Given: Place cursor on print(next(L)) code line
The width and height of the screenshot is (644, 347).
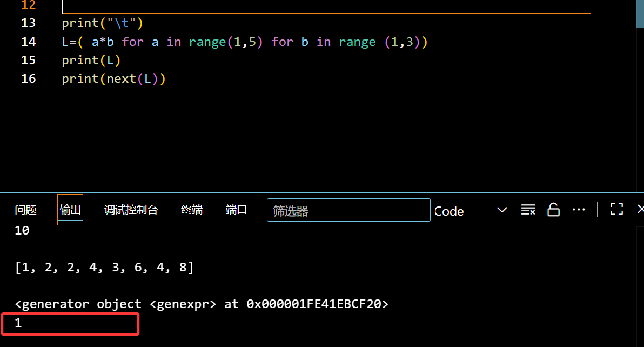Looking at the screenshot, I should 113,79.
